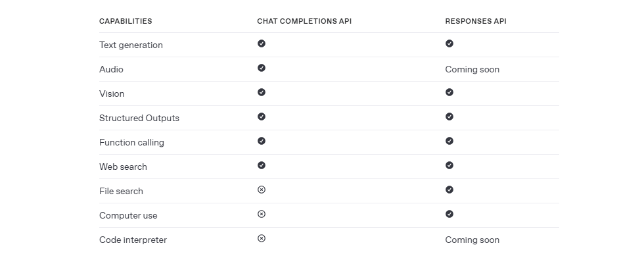This screenshot has width=644, height=262.
Task: Click the Responses API column header
Action: pos(476,21)
